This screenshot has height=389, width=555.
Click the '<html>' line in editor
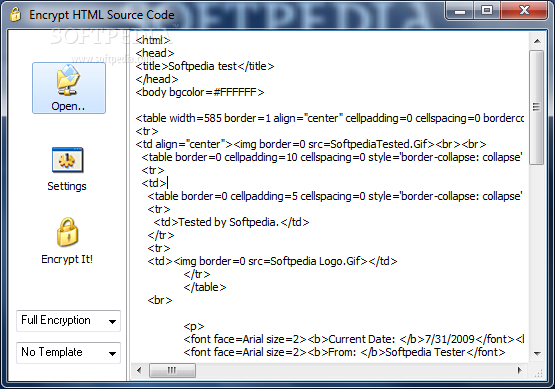[x=153, y=40]
